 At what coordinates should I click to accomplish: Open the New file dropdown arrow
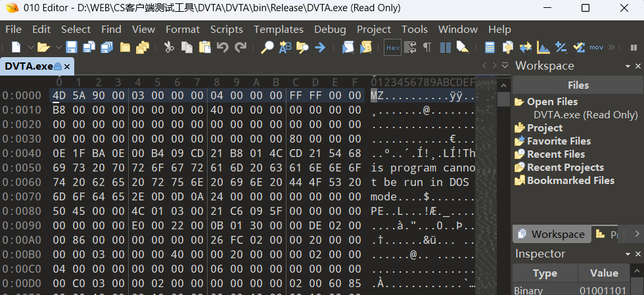tap(31, 47)
